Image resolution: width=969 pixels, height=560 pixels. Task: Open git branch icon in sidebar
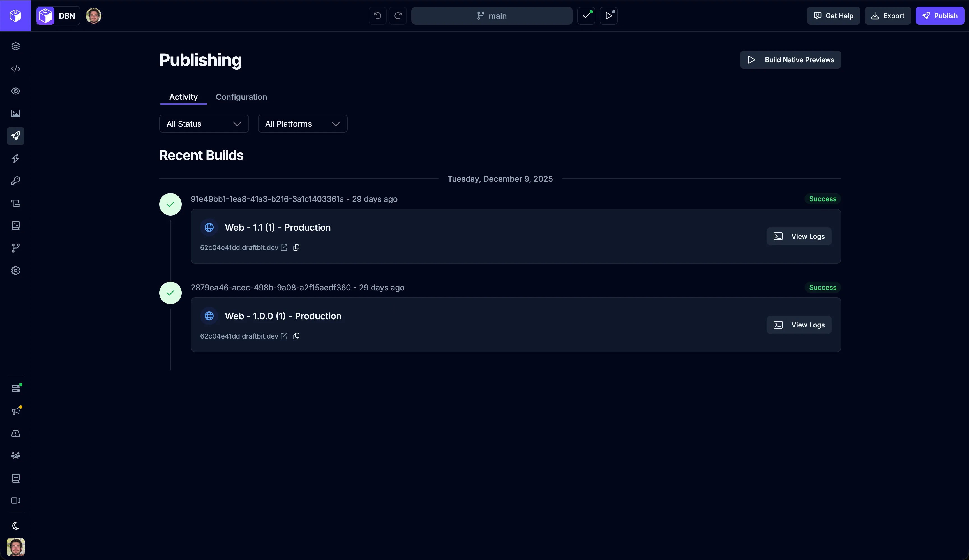point(15,248)
